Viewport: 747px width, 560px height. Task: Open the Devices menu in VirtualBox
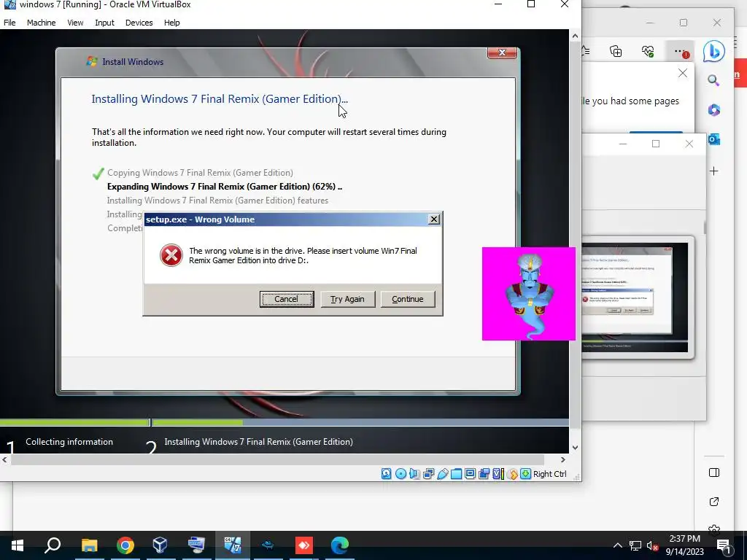pyautogui.click(x=139, y=23)
